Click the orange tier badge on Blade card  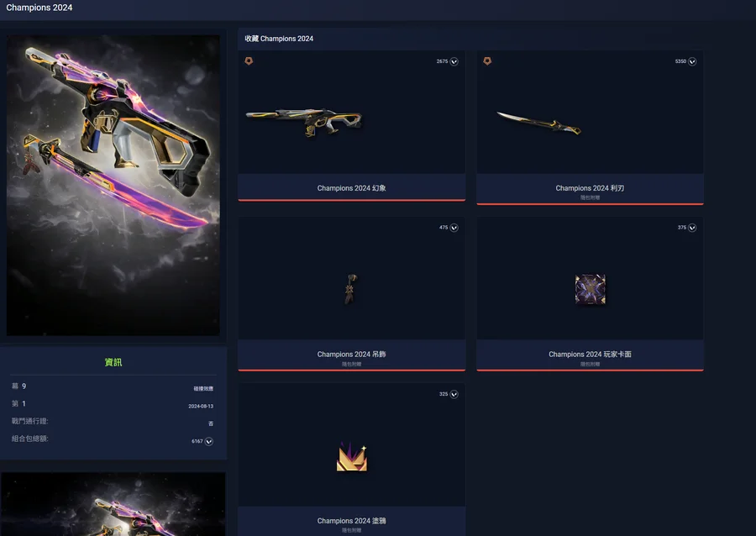pos(487,61)
